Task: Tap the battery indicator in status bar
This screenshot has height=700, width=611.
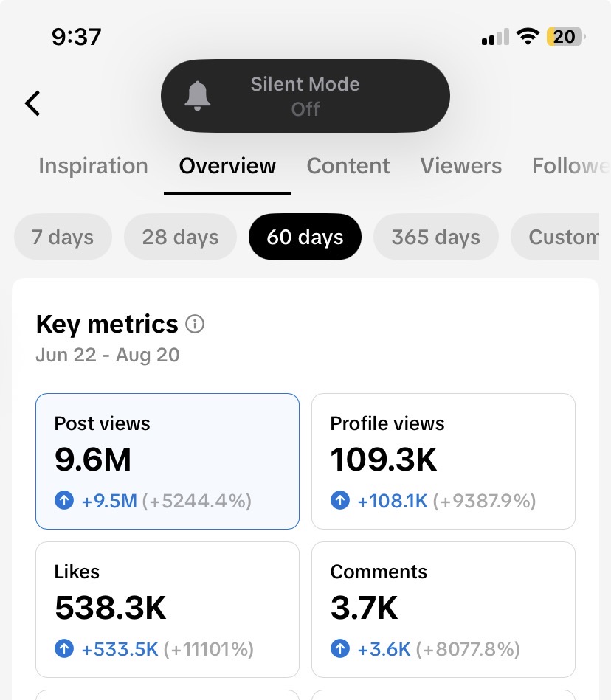Action: click(x=566, y=37)
